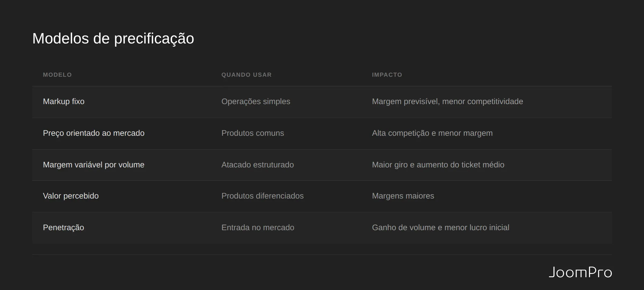
Task: Select the Margens maiores cell
Action: (403, 196)
